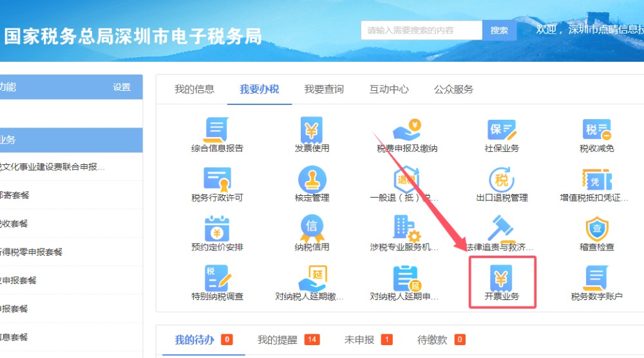Open the 出口退税管理 icon

click(x=502, y=180)
